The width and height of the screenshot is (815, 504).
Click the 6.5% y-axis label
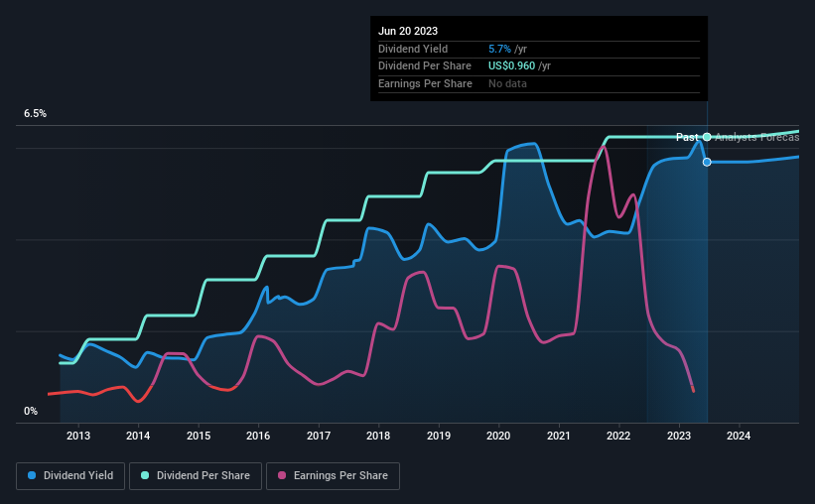[x=36, y=114]
